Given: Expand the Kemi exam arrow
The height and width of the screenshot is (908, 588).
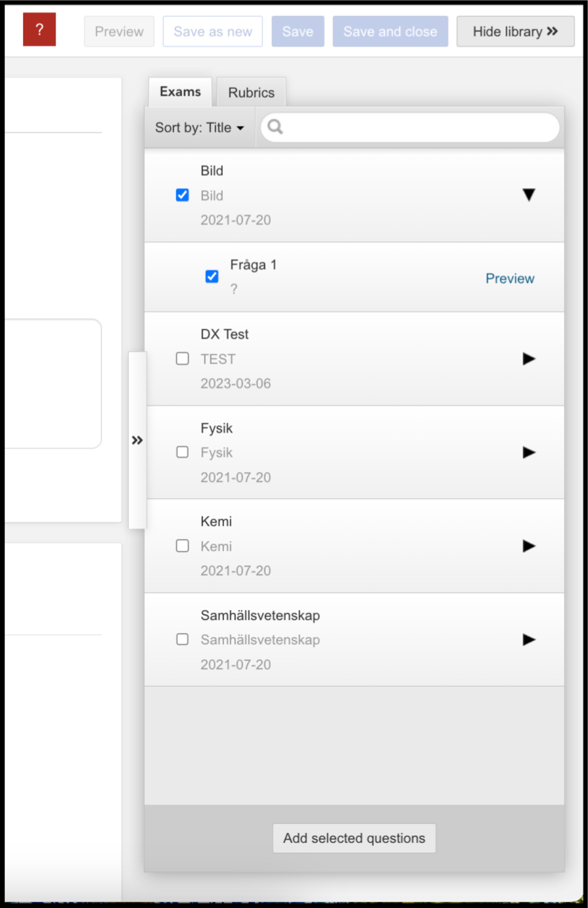Looking at the screenshot, I should click(x=529, y=546).
